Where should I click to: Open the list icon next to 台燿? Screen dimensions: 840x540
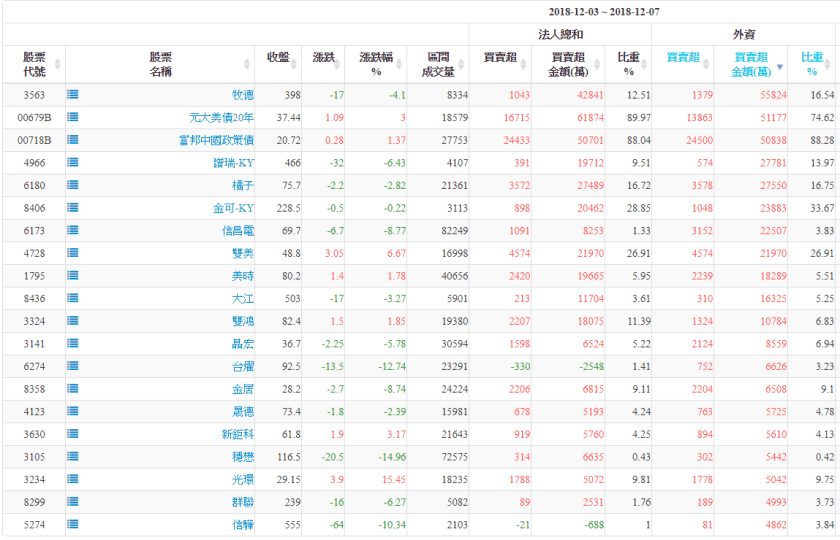coord(73,366)
